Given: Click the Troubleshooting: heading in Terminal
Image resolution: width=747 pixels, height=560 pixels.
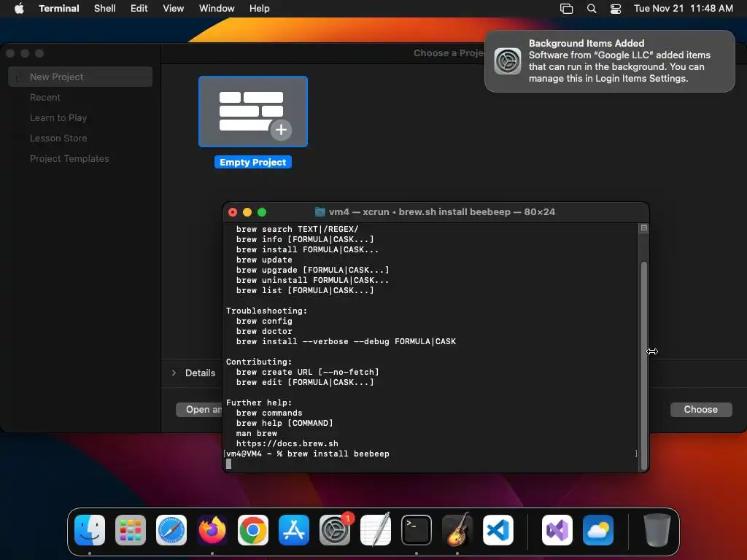Looking at the screenshot, I should [x=267, y=311].
